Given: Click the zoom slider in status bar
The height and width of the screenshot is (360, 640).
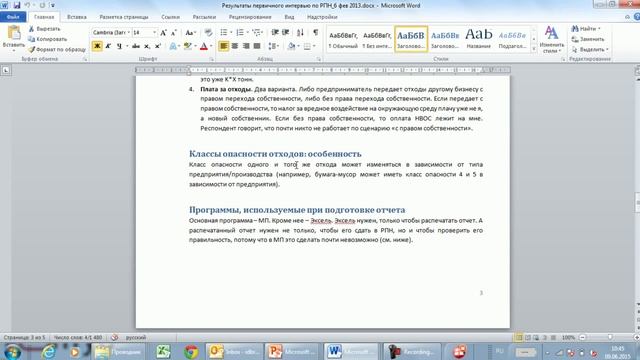Looking at the screenshot, I should coord(610,338).
